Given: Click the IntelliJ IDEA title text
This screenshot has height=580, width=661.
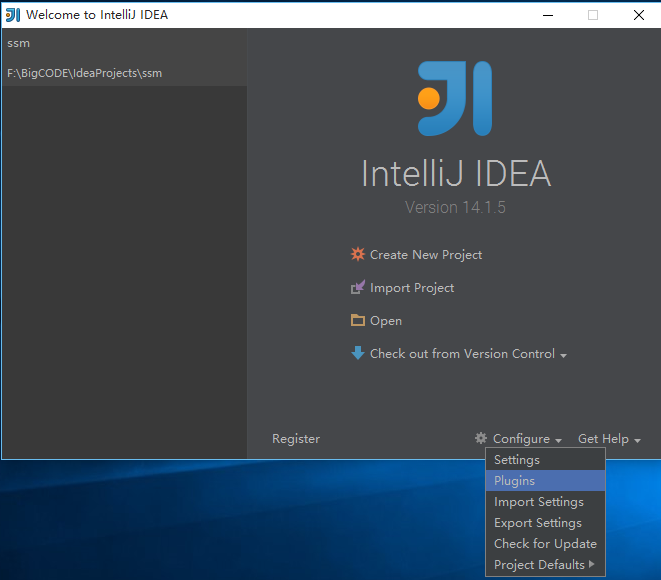Looking at the screenshot, I should click(x=456, y=173).
